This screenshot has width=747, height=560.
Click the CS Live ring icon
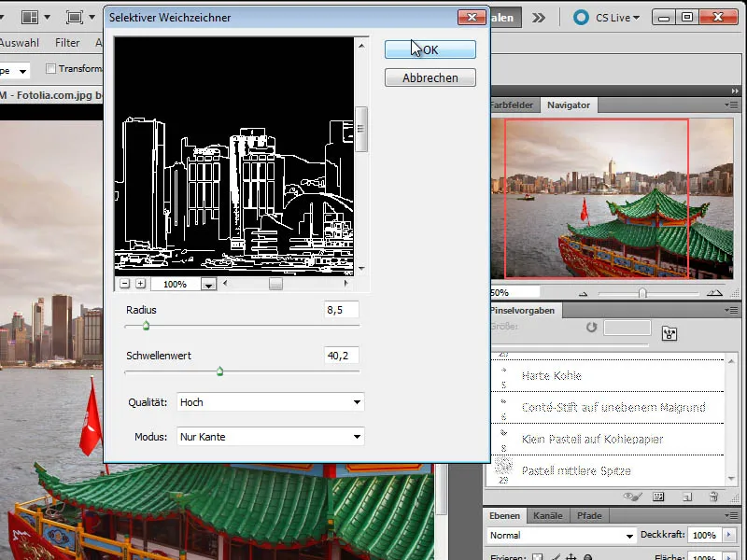581,18
